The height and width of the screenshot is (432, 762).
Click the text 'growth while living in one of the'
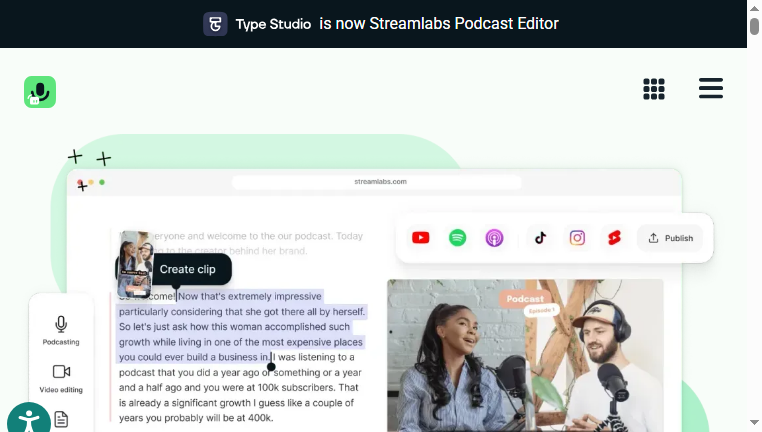click(189, 342)
